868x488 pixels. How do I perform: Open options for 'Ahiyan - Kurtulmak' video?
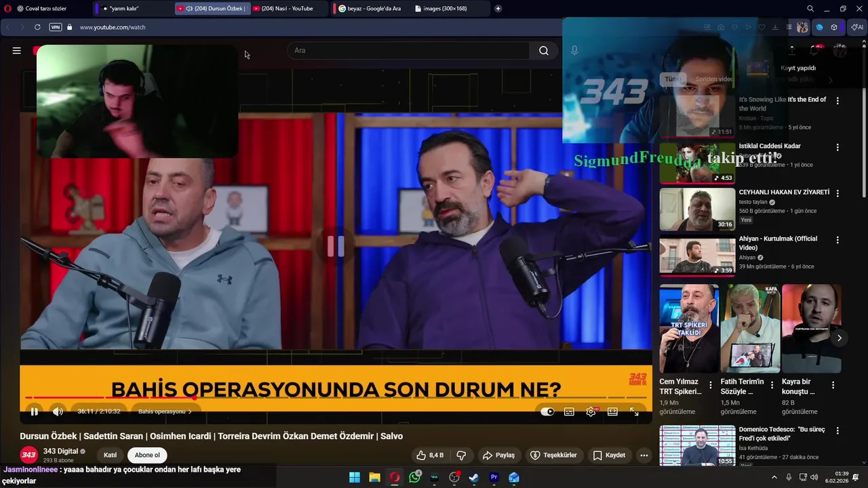(x=837, y=240)
